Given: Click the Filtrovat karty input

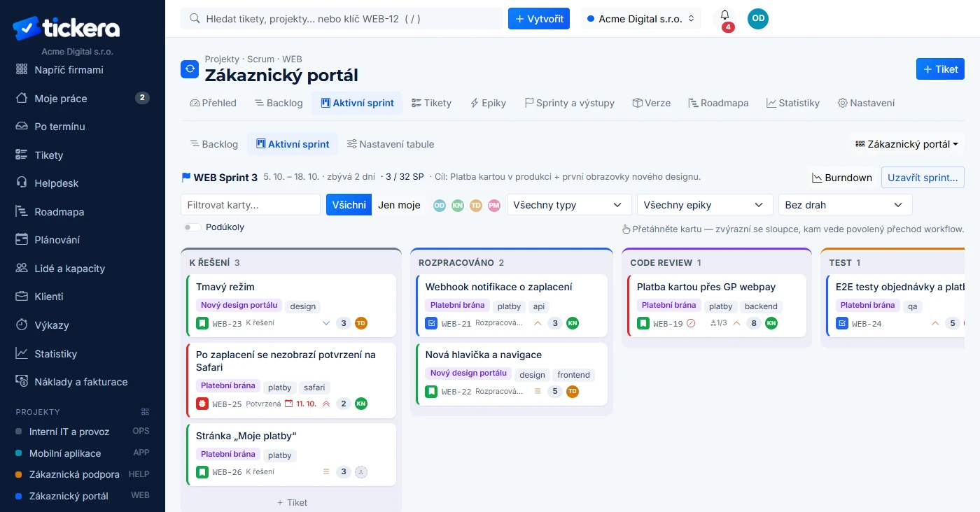Looking at the screenshot, I should coord(251,205).
